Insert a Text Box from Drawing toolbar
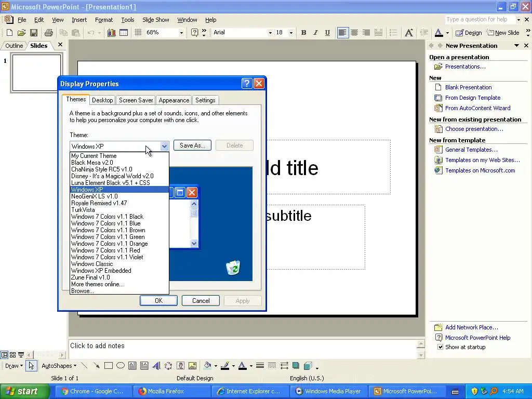 click(x=132, y=365)
